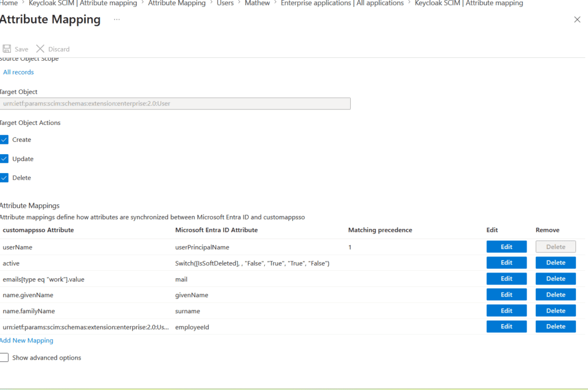Delete the name.givenName mapping

pos(555,294)
